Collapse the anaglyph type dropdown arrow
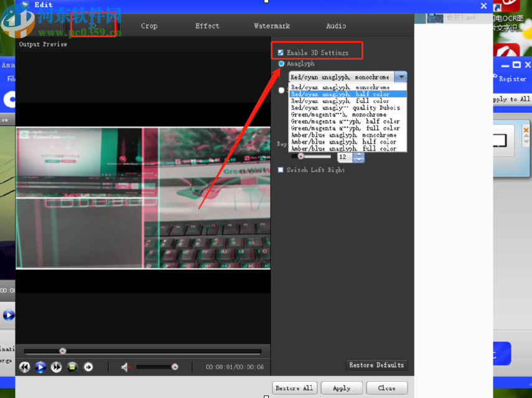 [401, 77]
